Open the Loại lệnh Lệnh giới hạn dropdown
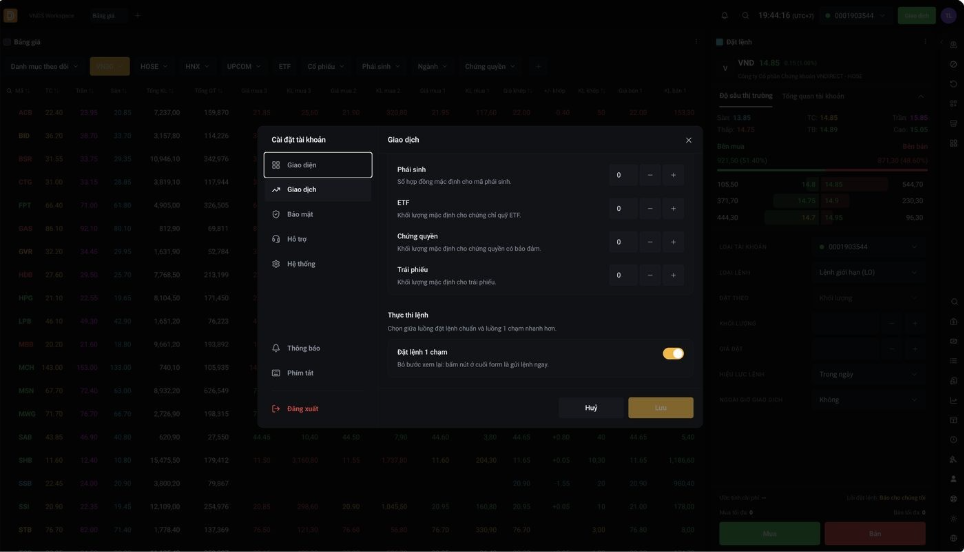 pos(868,272)
